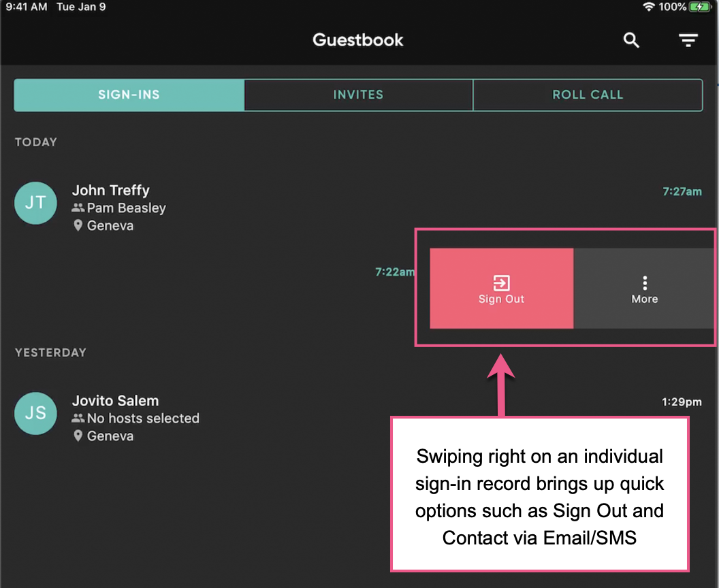The height and width of the screenshot is (588, 719).
Task: Open the search function
Action: [630, 40]
